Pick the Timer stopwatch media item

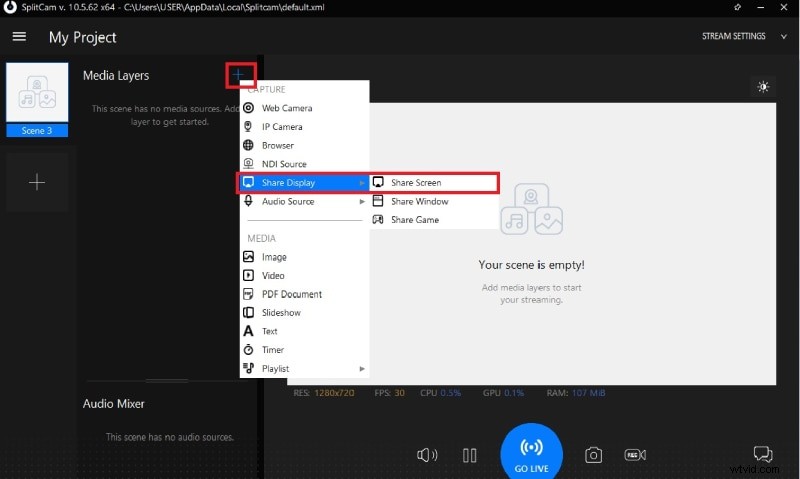(272, 350)
